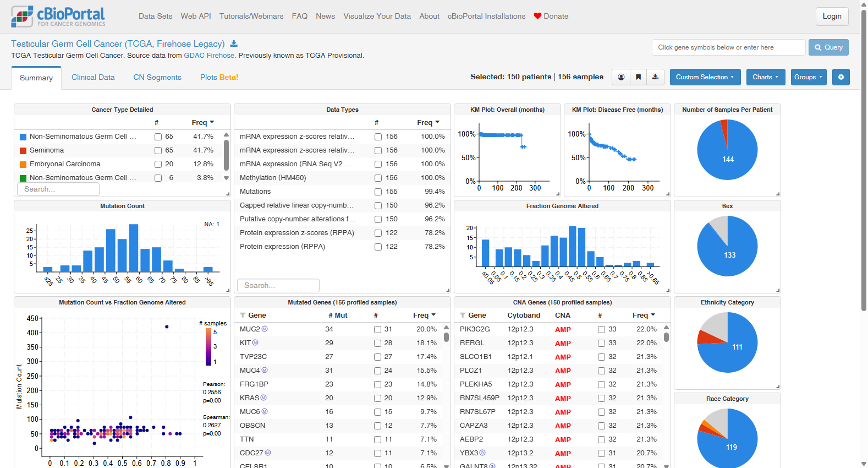
Task: Click download clinical data icon button
Action: coord(655,77)
